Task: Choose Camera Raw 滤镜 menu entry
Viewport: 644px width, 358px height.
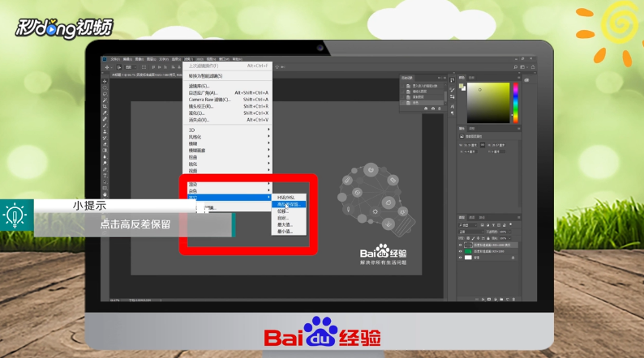Action: point(228,100)
